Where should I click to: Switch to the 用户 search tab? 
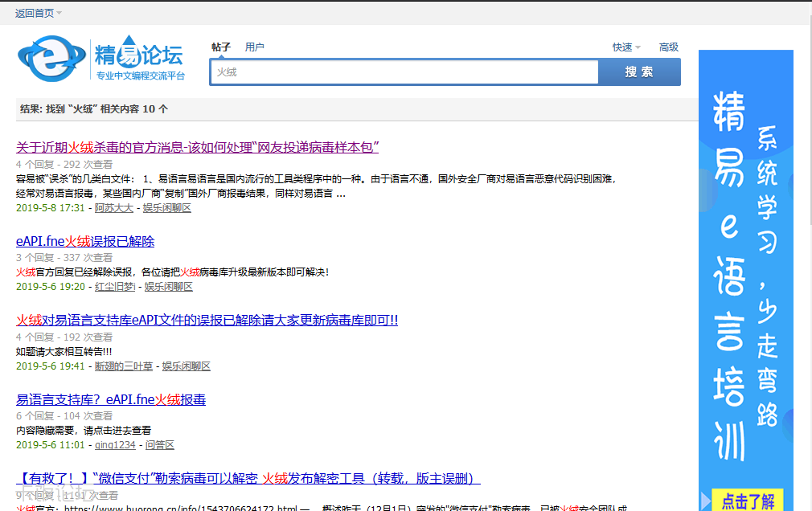255,47
